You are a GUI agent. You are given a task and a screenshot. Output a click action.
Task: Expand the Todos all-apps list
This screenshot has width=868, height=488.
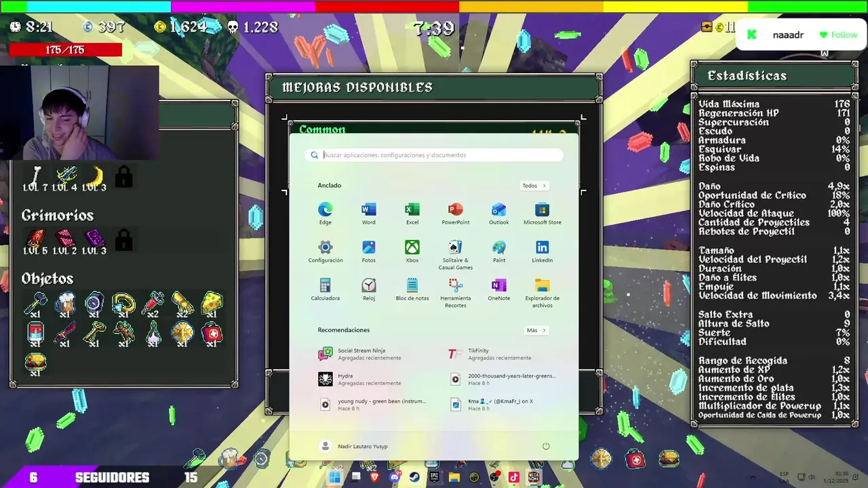pos(534,186)
